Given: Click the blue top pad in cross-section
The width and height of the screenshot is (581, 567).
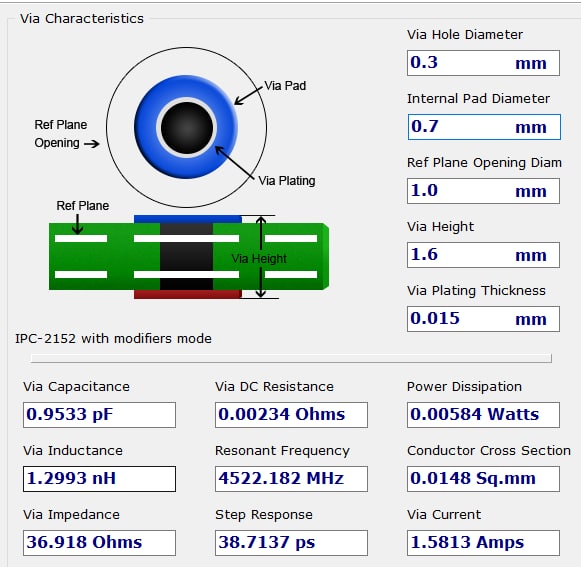Looking at the screenshot, I should (x=187, y=219).
